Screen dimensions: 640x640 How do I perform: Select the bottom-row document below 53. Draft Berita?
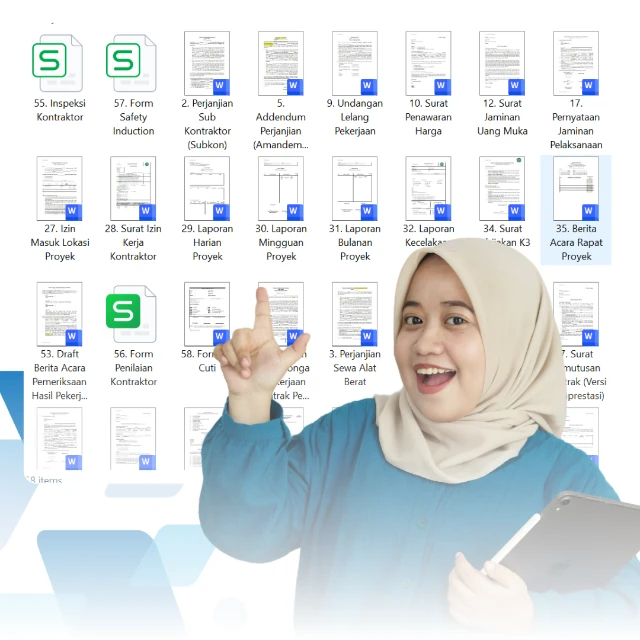pyautogui.click(x=60, y=438)
